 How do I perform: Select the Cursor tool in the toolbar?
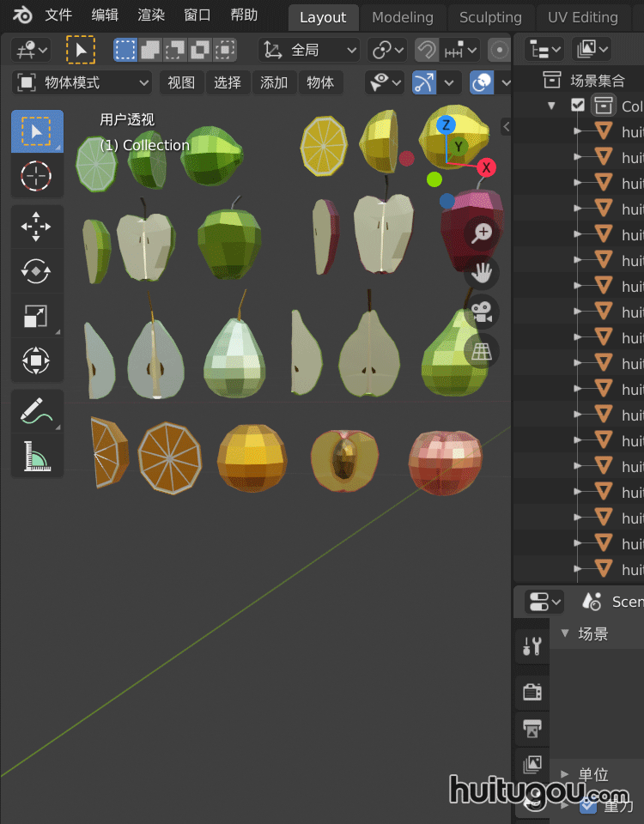coord(36,176)
